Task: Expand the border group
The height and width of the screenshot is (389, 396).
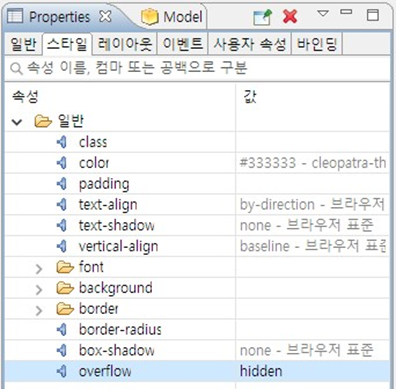Action: tap(39, 310)
